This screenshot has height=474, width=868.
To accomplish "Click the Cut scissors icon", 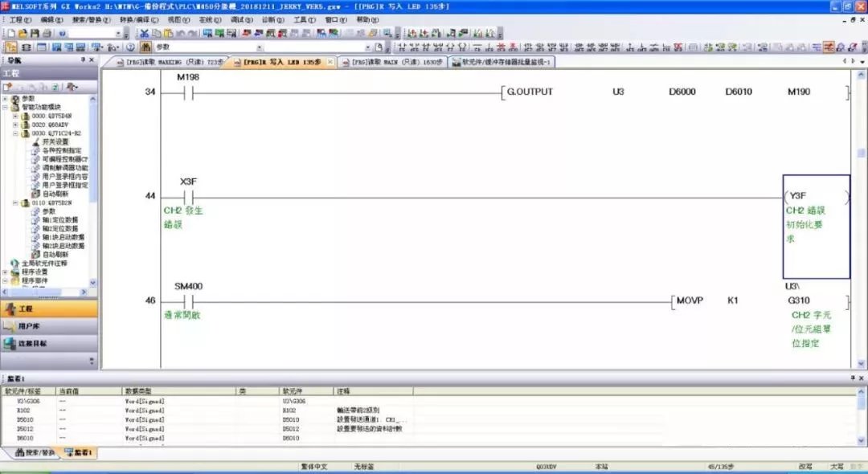I will (x=144, y=33).
